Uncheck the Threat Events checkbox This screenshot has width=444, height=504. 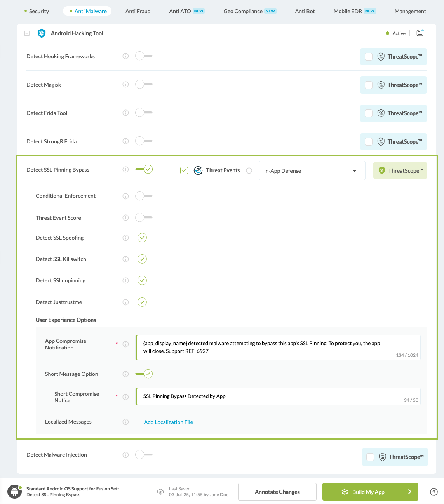coord(184,170)
